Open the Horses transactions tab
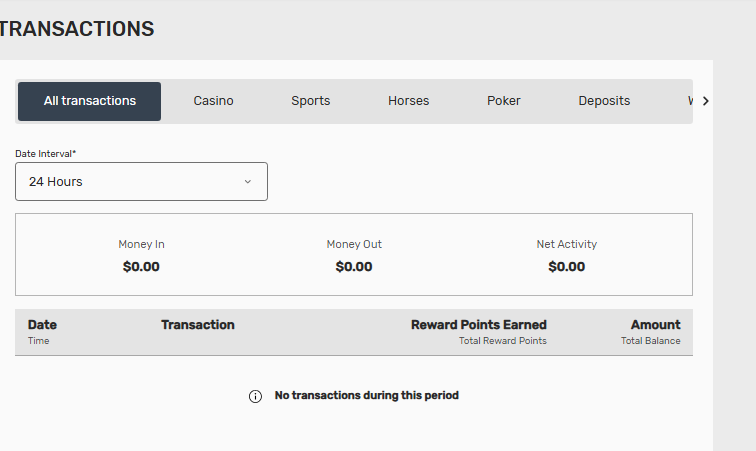 click(408, 101)
